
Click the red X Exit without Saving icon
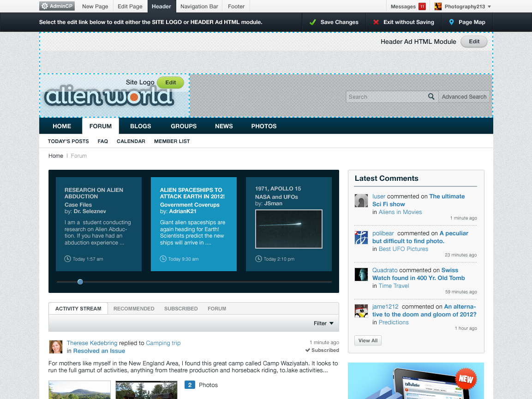(x=376, y=22)
